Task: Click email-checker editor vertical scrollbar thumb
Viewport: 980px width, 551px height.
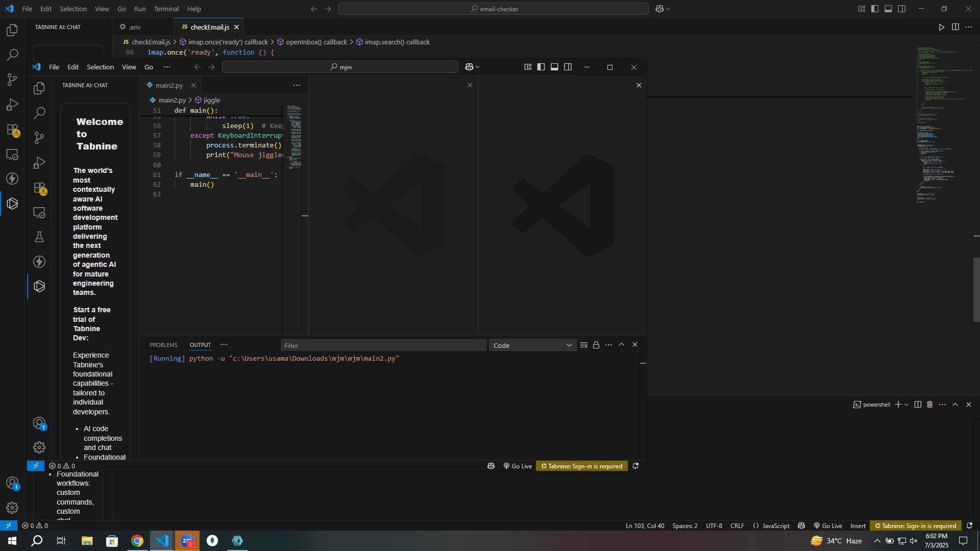Action: pos(976,290)
